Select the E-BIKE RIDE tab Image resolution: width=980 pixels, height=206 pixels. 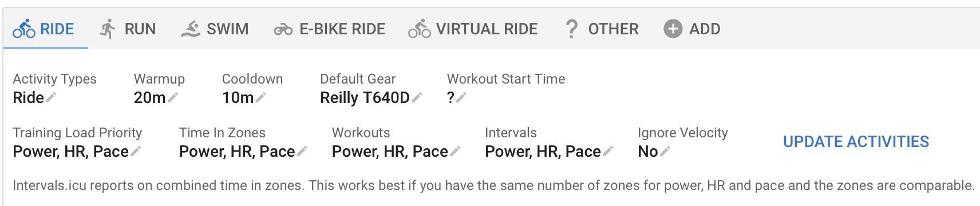click(329, 29)
